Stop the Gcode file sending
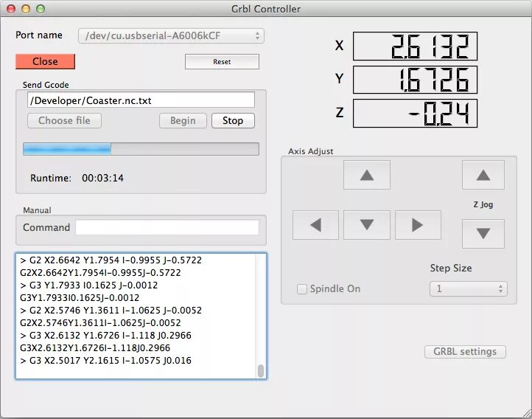 (233, 120)
